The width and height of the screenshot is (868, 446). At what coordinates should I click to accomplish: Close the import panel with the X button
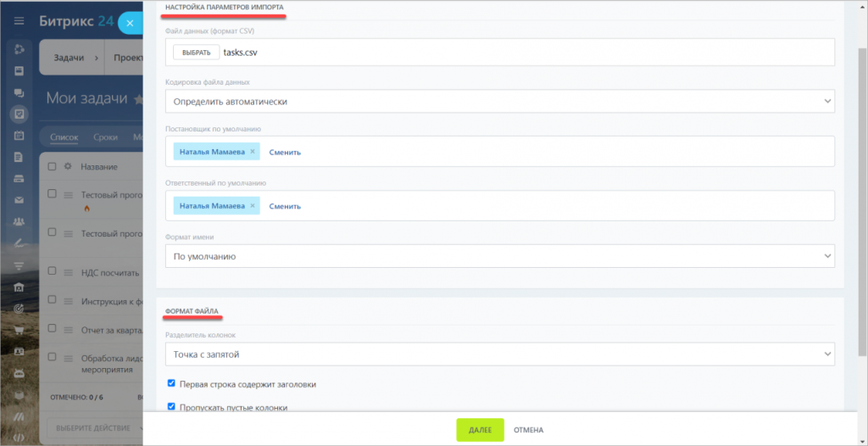130,24
